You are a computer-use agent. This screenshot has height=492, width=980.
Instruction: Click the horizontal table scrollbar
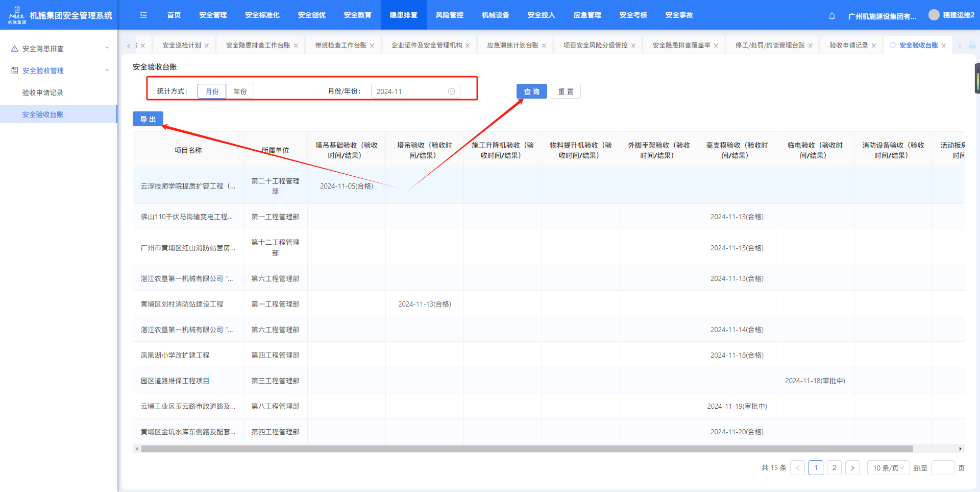526,449
